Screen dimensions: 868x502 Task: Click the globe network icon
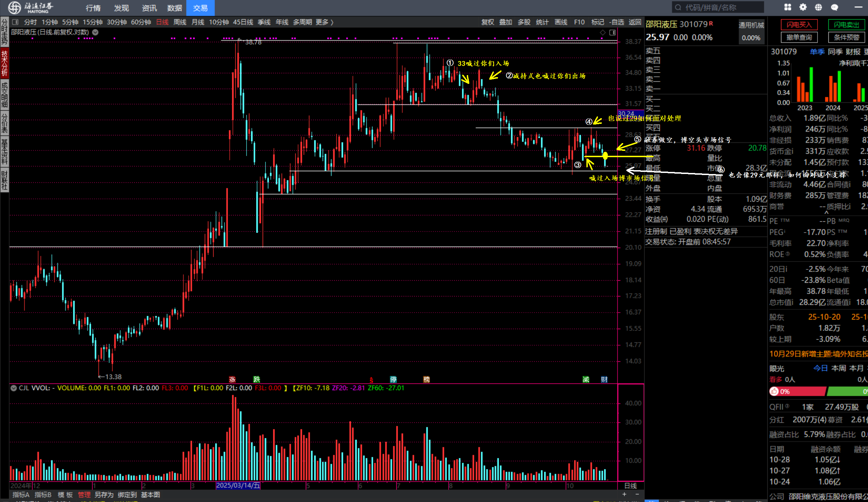click(818, 7)
